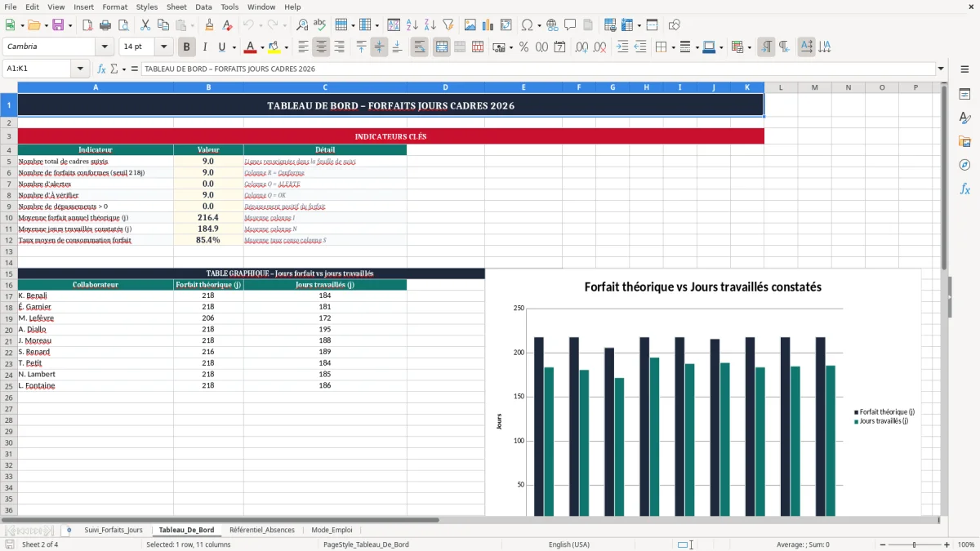Image resolution: width=980 pixels, height=551 pixels.
Task: Apply the yellow Background Color swatch
Action: [274, 47]
